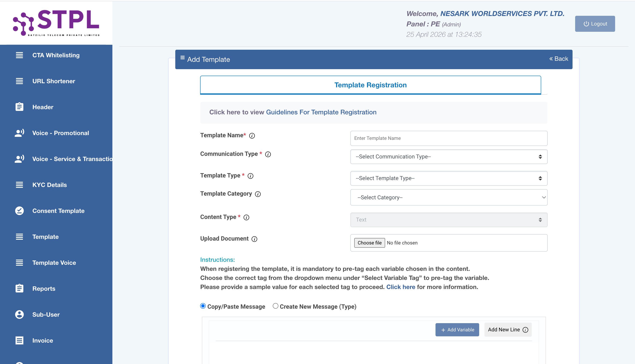Click the Invoice receipt icon

19,340
